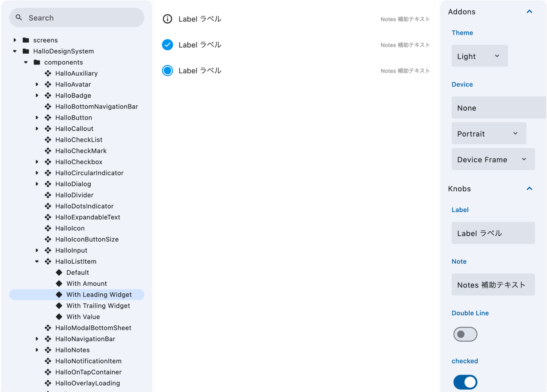The image size is (547, 392).
Task: Select the With Amount story under HalloListItem
Action: point(86,283)
